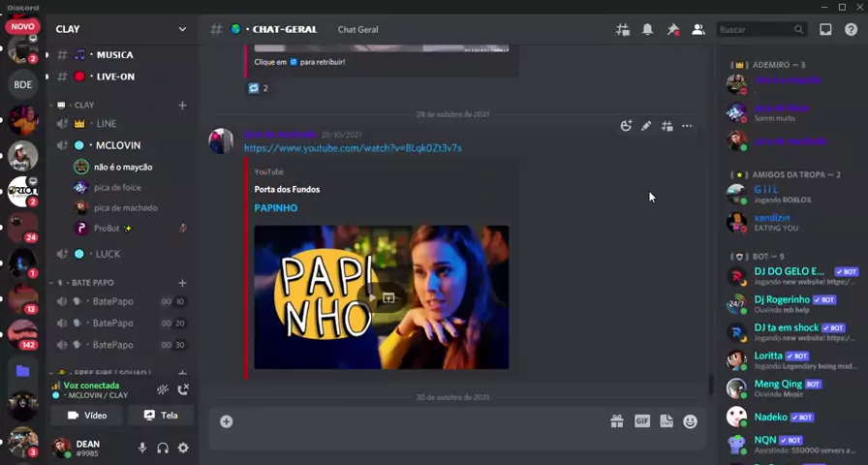Open the CLAY server dropdown menu
This screenshot has width=868, height=465.
pyautogui.click(x=181, y=29)
